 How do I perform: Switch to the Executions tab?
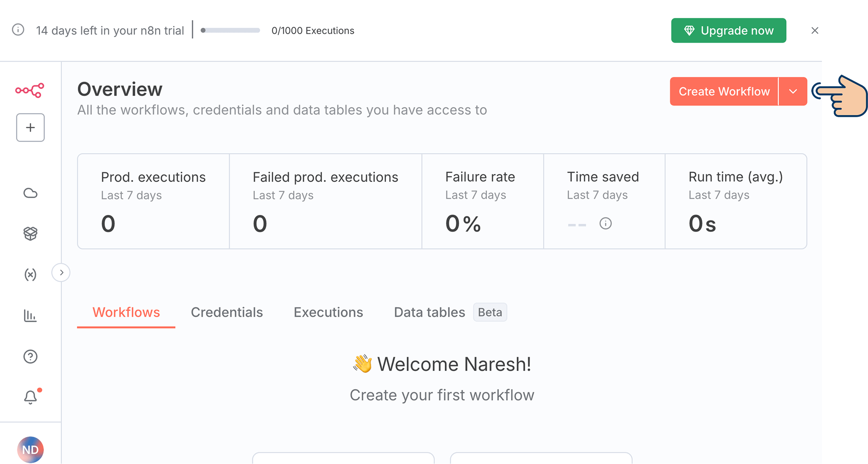(328, 312)
